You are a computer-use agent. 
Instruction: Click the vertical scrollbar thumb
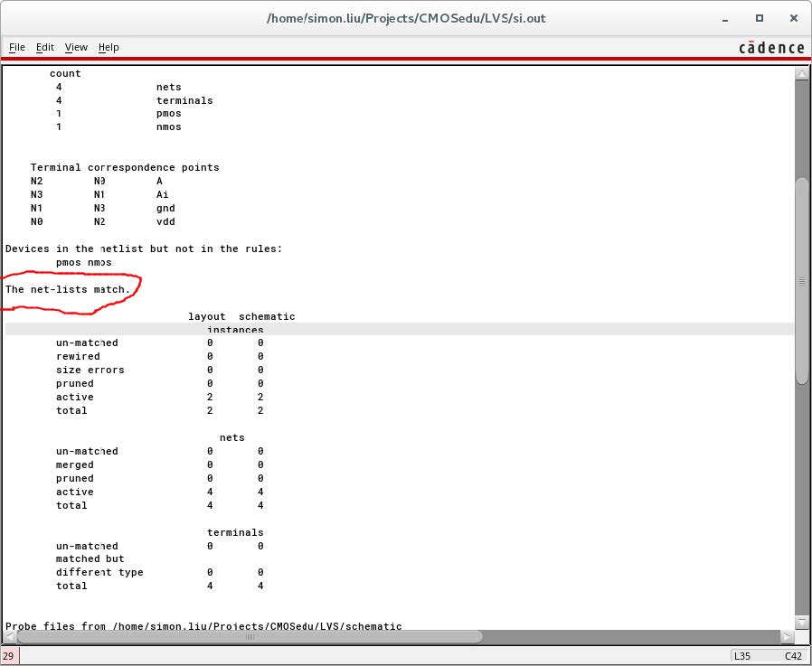tap(802, 281)
